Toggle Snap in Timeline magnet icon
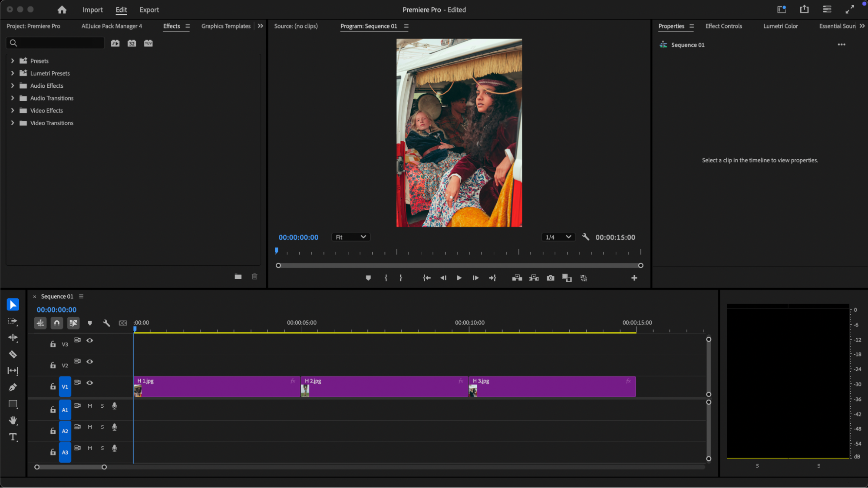The height and width of the screenshot is (488, 868). click(56, 323)
